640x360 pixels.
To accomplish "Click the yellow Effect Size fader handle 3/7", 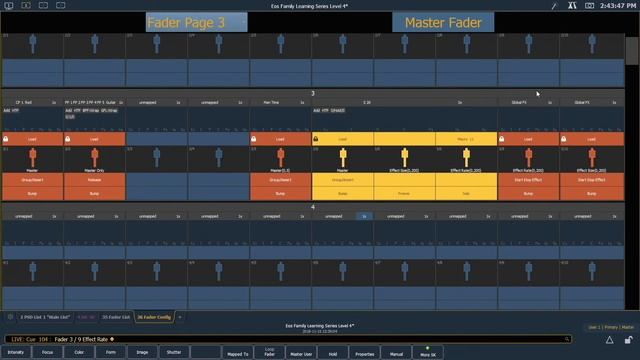I will tap(404, 158).
